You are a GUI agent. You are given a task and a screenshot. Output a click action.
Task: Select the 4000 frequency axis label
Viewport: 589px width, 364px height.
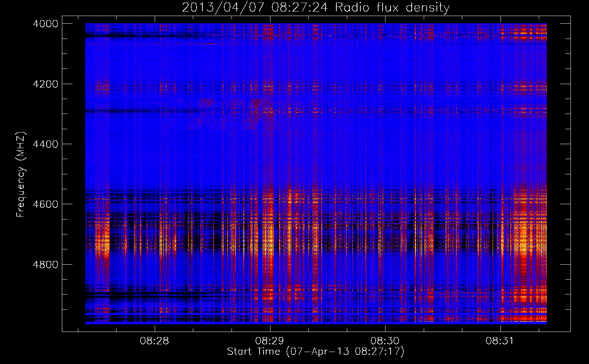[x=45, y=24]
